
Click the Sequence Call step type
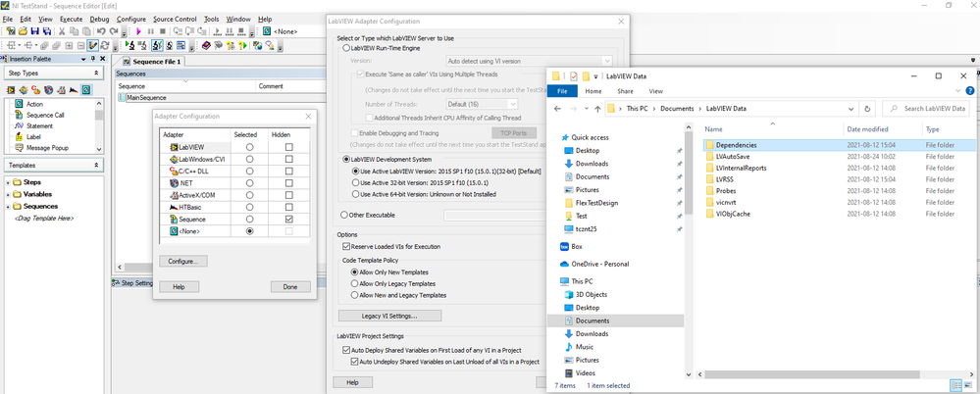[x=45, y=115]
